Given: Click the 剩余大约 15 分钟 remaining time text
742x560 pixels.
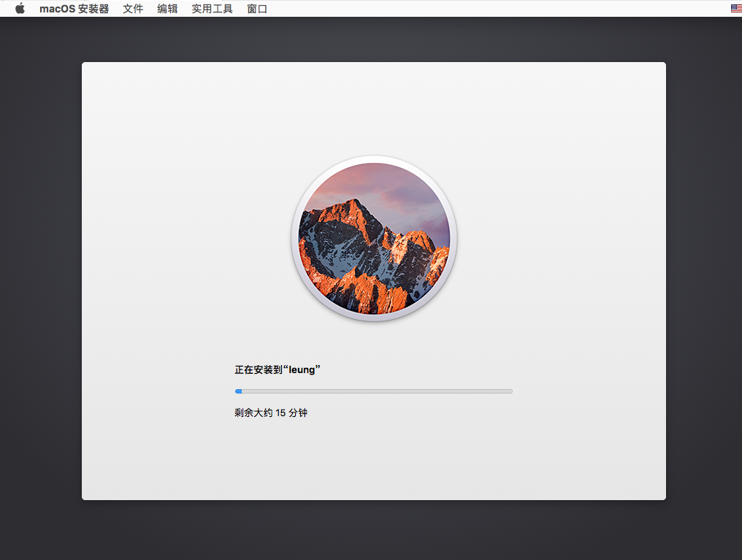Looking at the screenshot, I should tap(271, 413).
